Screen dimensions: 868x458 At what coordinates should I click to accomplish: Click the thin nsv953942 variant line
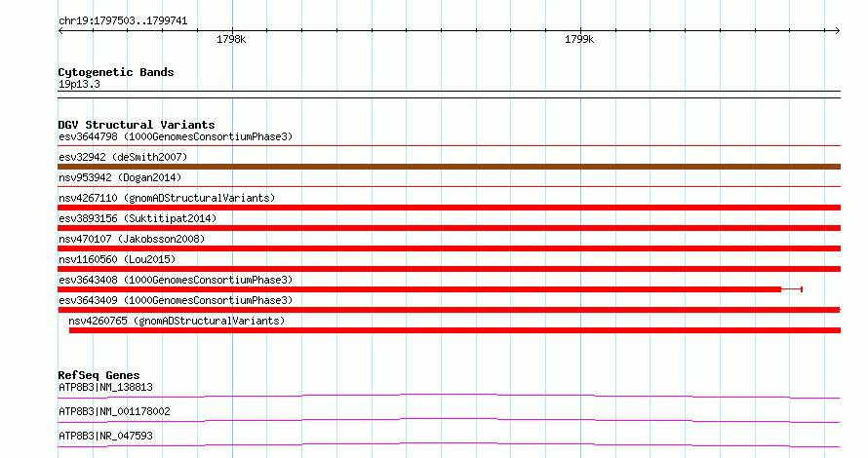coord(449,187)
